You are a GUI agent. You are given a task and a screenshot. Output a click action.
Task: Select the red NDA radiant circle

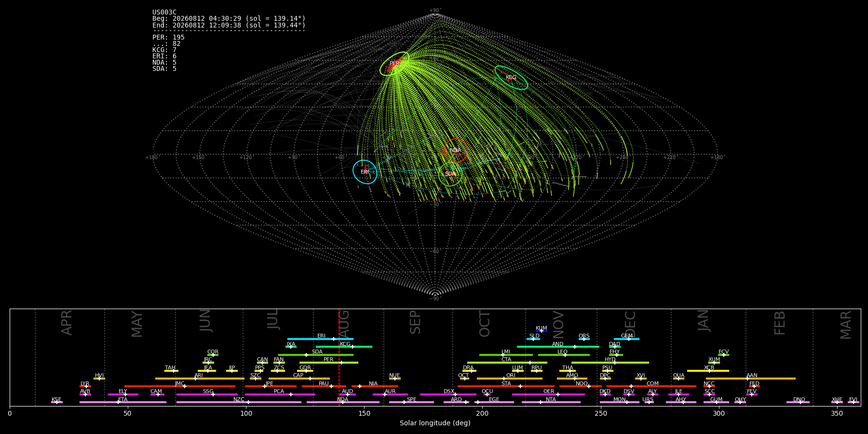pyautogui.click(x=456, y=150)
